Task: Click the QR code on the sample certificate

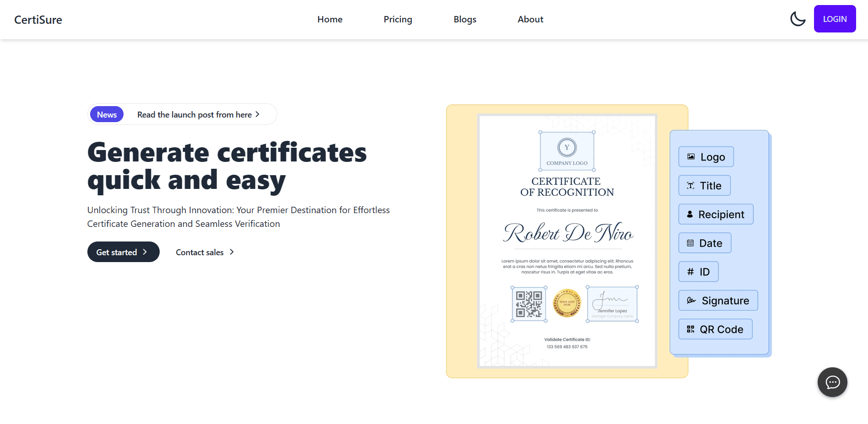Action: pos(528,303)
